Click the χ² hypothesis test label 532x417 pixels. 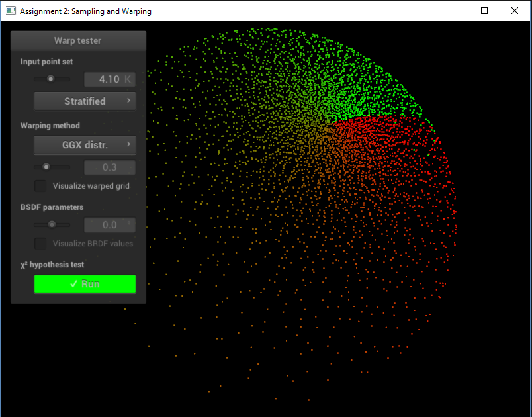(52, 265)
